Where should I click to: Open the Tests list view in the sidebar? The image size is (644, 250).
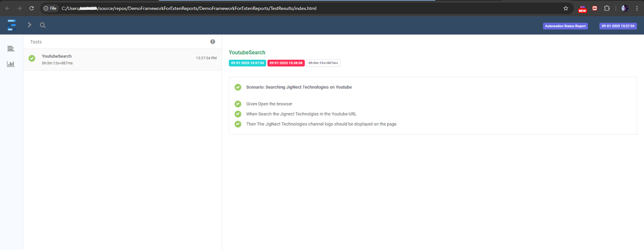[11, 49]
